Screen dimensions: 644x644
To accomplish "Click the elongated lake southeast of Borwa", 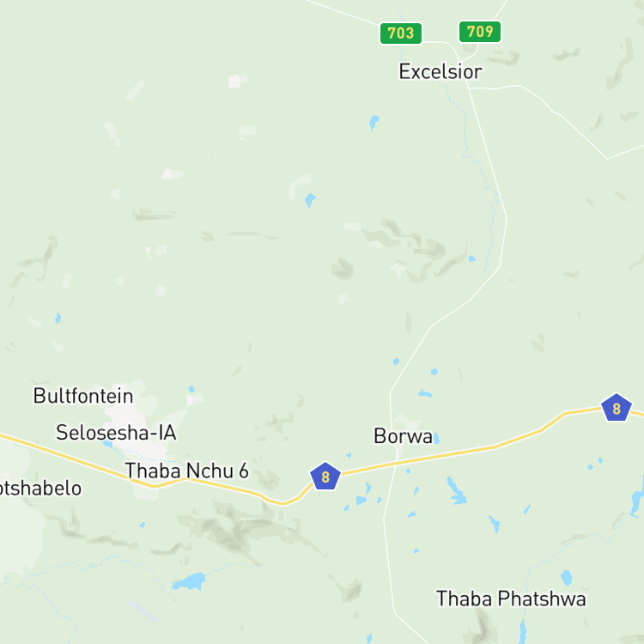I will coord(456,491).
